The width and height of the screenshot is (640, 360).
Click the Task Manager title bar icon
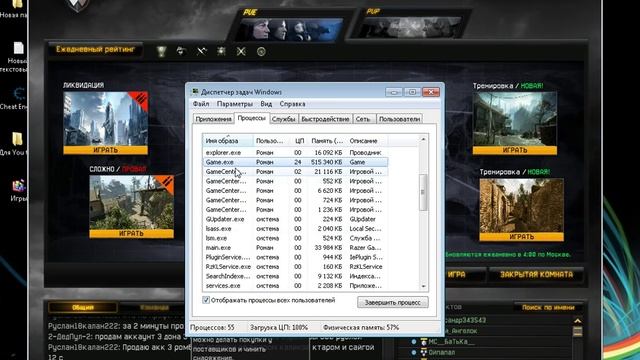[196, 92]
